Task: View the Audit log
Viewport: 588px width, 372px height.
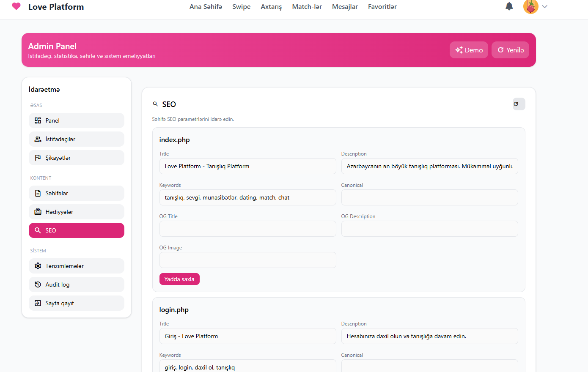Action: click(x=77, y=284)
